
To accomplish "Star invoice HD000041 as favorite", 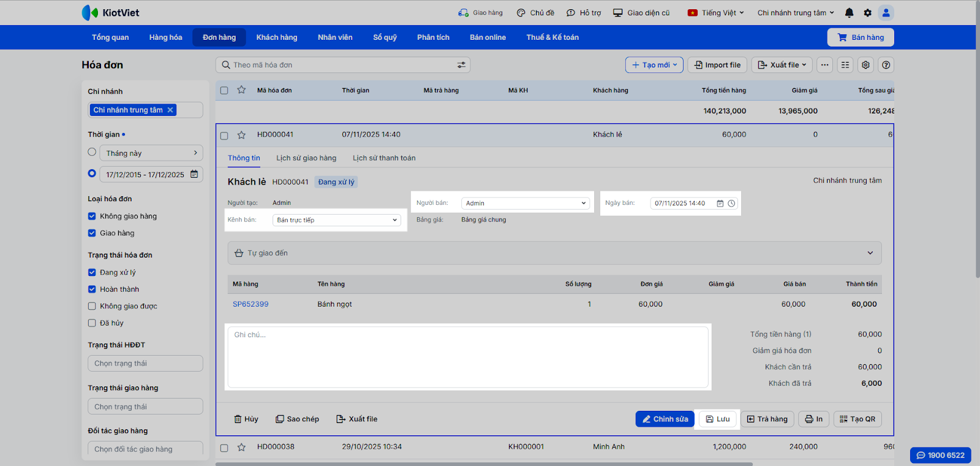I will [x=241, y=135].
